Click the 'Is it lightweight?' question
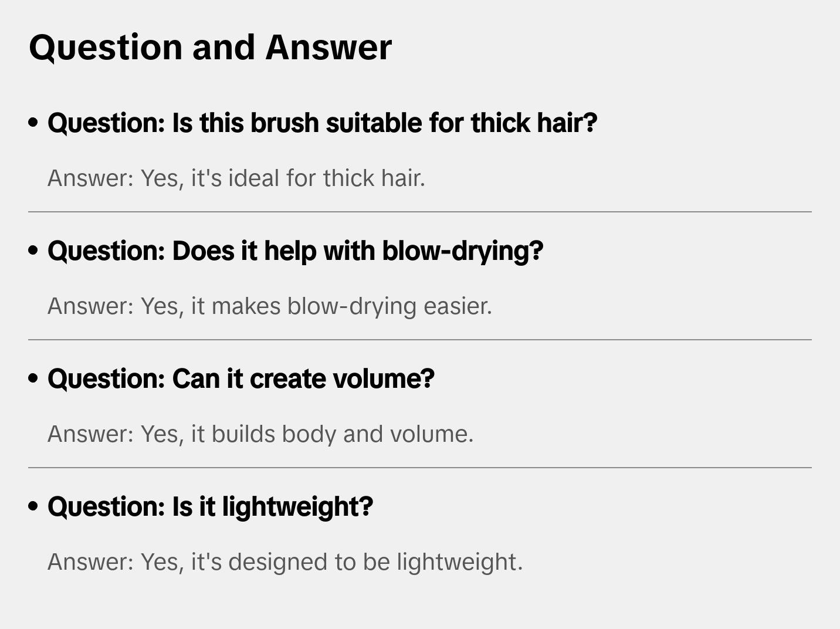Viewport: 840px width, 629px height. (x=211, y=507)
